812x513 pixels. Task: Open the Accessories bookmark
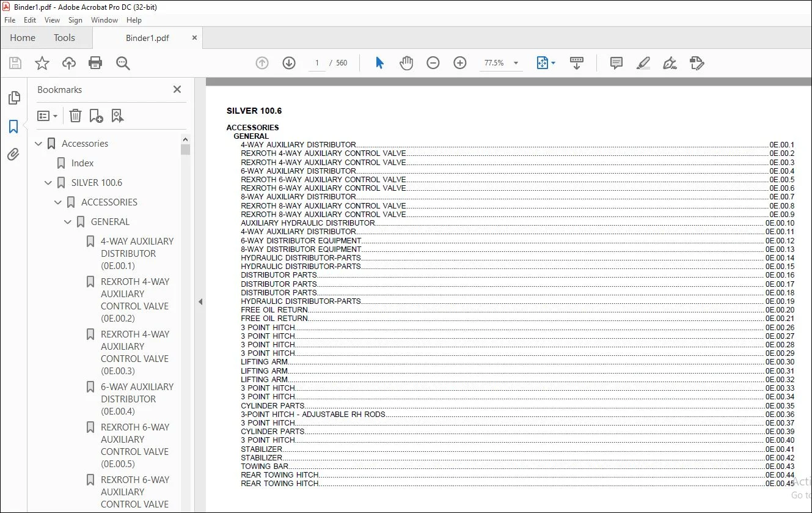[x=85, y=144]
